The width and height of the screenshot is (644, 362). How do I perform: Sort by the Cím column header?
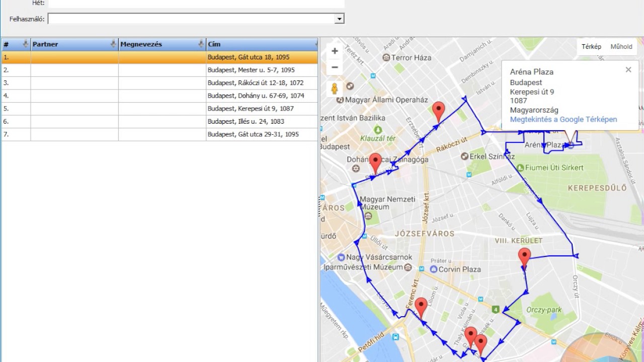tap(262, 44)
